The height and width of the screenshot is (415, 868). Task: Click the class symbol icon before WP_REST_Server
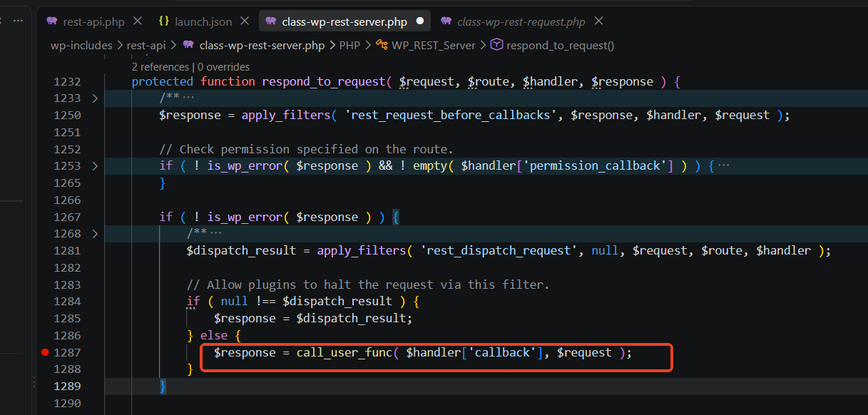[x=382, y=45]
